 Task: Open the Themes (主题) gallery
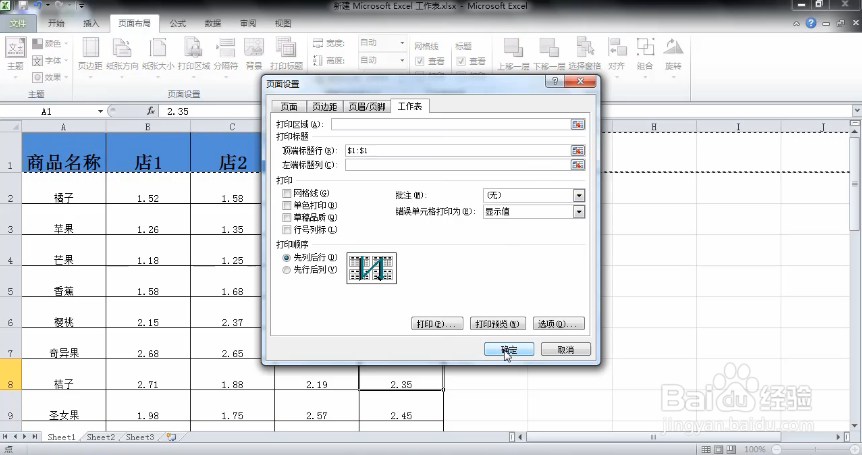[15, 54]
